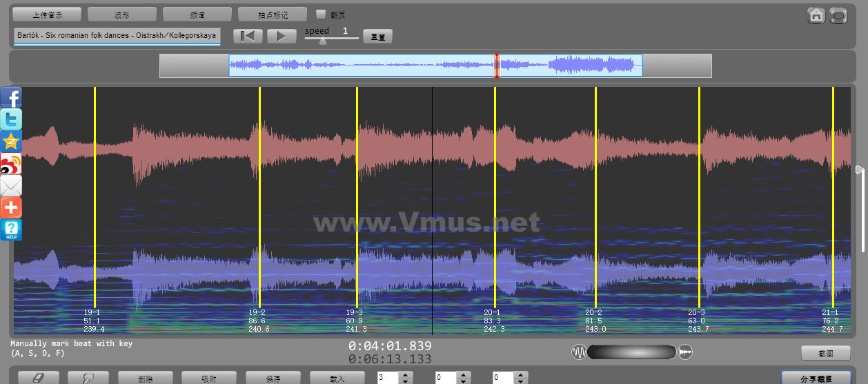Open more sharing options plus icon
The image size is (868, 384).
(11, 208)
